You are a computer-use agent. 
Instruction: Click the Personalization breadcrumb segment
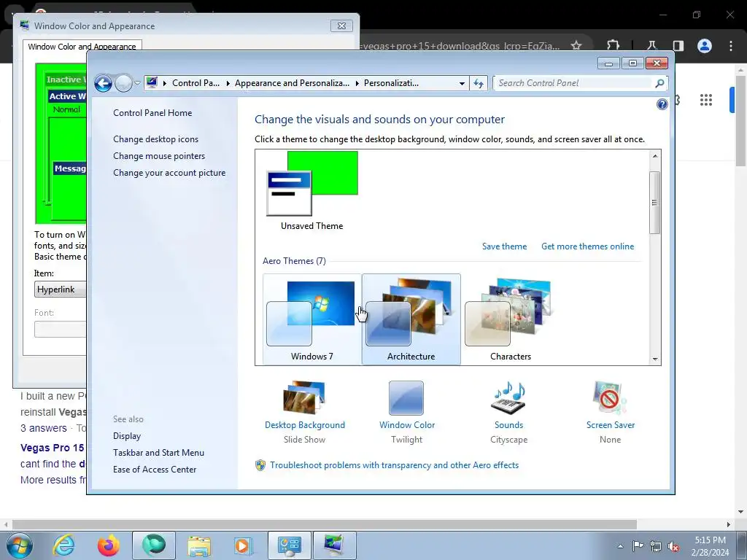coord(391,83)
